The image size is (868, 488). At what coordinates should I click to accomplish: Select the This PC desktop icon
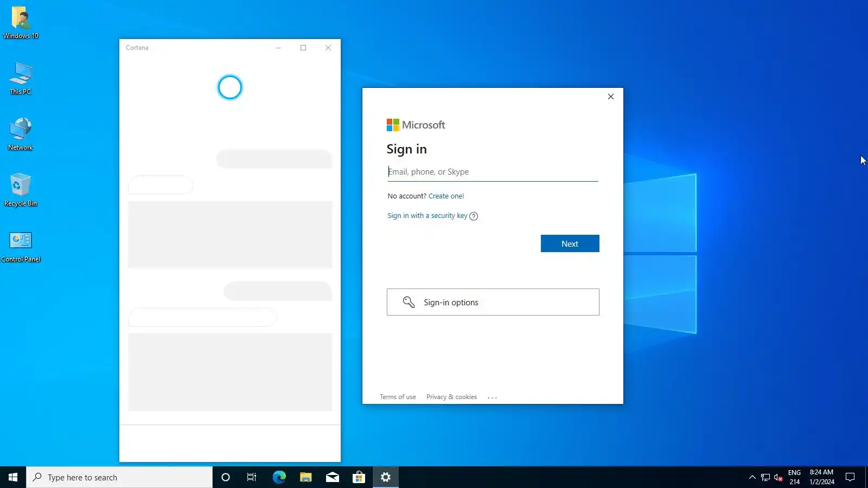pyautogui.click(x=21, y=79)
